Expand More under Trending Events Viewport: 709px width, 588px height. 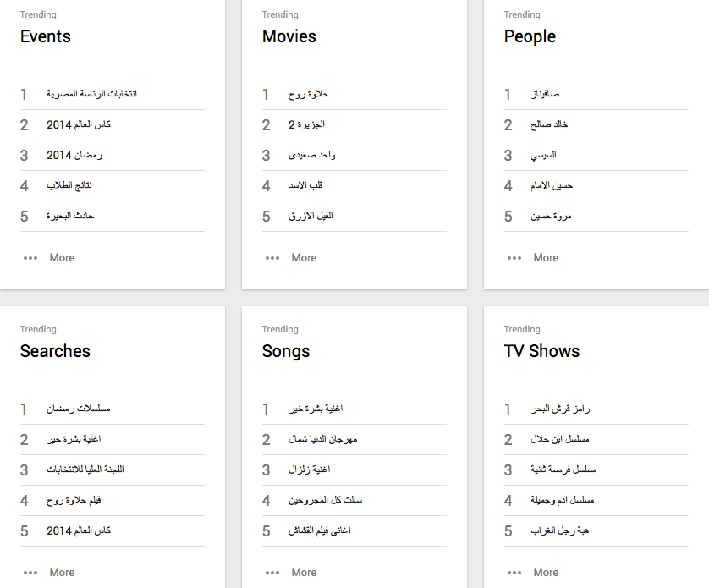pyautogui.click(x=62, y=258)
